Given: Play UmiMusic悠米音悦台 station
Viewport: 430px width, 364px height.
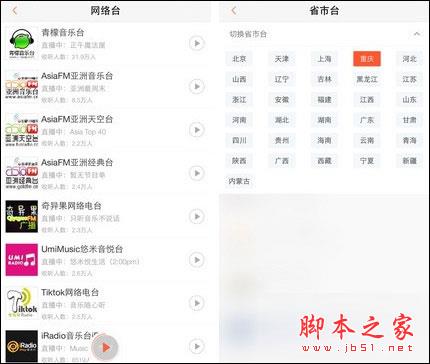Looking at the screenshot, I should 197,260.
